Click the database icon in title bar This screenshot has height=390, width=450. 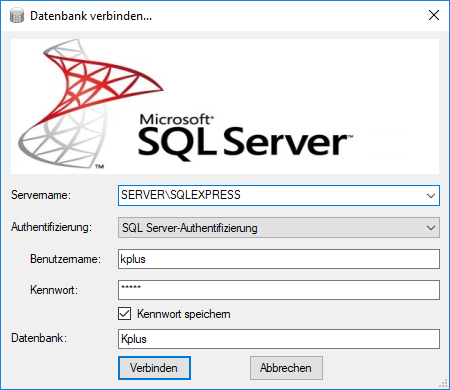[17, 16]
